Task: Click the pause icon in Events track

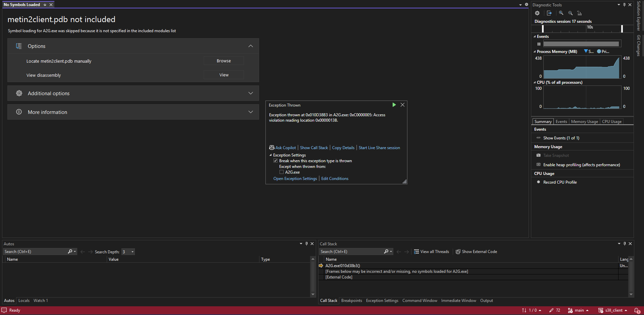Action: tap(539, 44)
